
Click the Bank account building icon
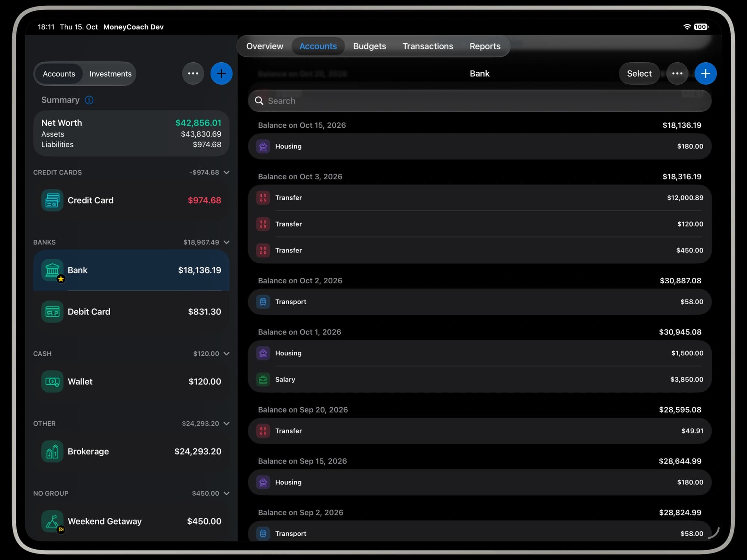[52, 270]
